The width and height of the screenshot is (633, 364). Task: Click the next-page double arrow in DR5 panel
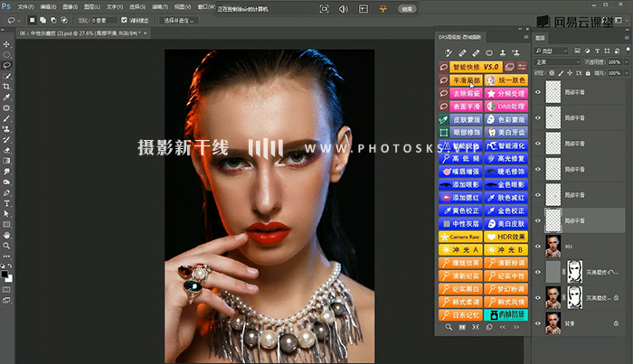(516, 327)
